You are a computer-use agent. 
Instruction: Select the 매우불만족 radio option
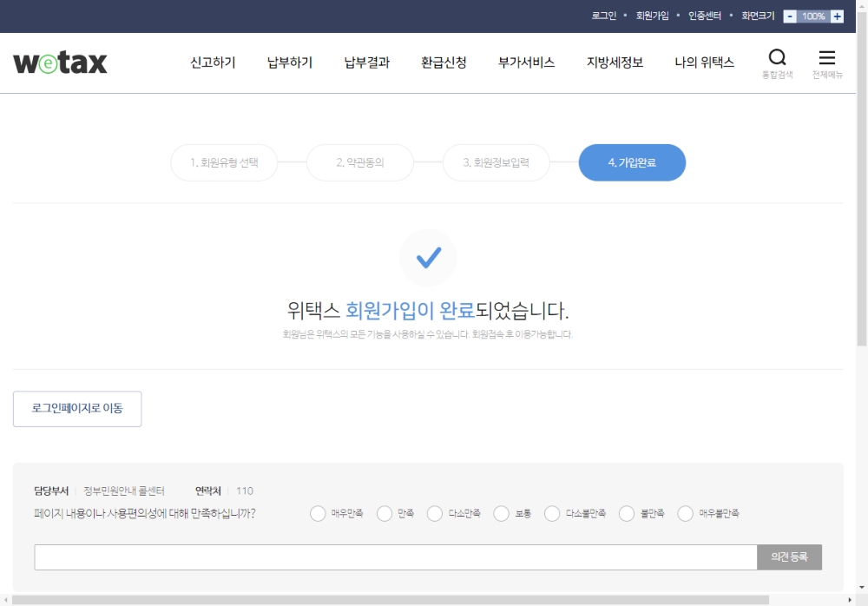686,513
